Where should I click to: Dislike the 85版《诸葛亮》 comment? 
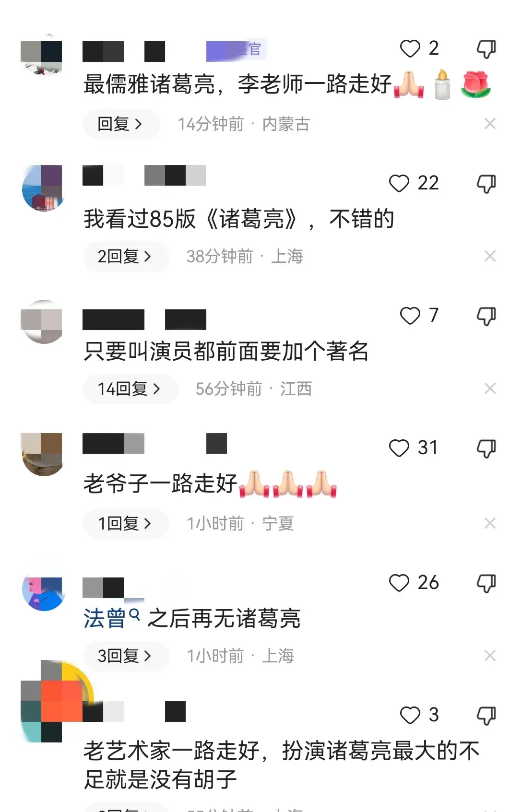[x=486, y=184]
